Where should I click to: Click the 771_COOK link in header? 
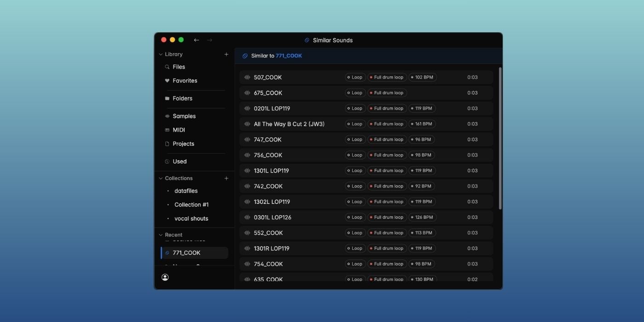click(289, 56)
